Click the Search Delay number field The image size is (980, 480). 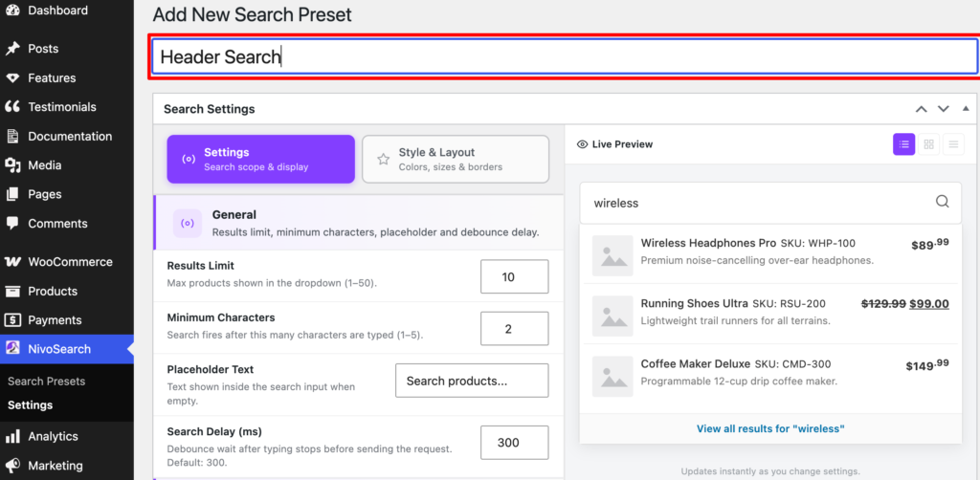click(x=514, y=443)
